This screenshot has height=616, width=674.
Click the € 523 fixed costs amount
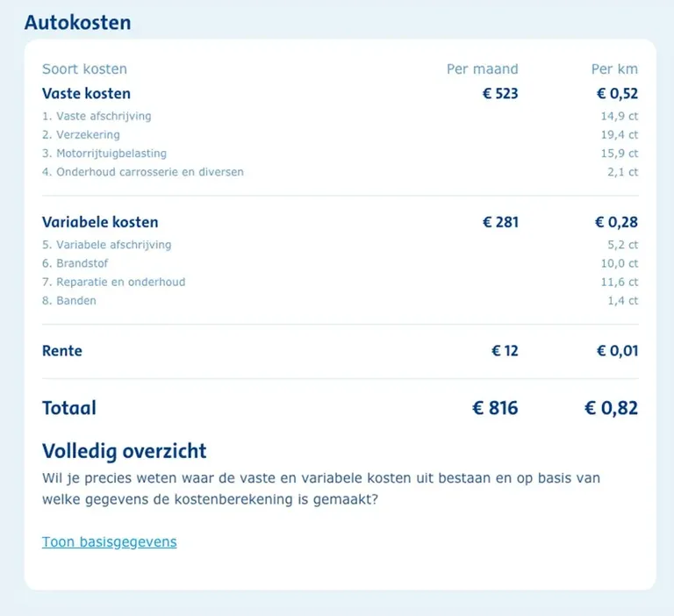click(500, 94)
